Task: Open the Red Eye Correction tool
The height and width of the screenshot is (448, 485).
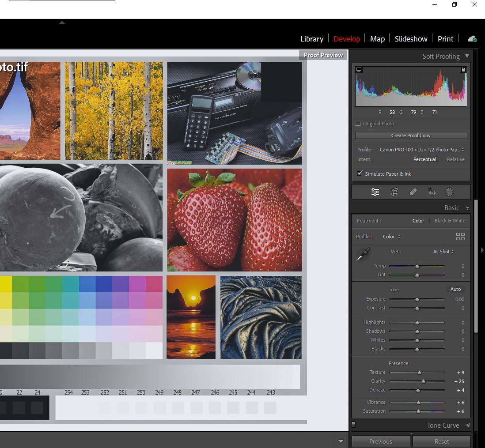Action: pos(432,192)
